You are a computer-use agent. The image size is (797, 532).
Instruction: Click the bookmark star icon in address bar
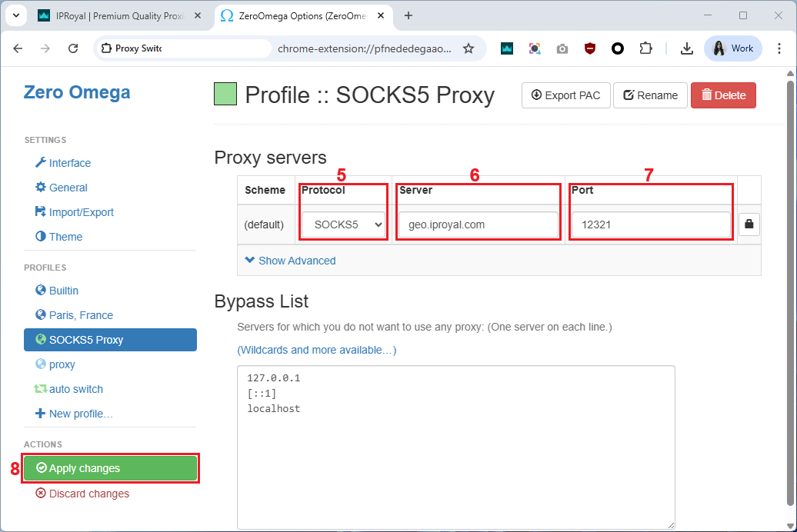[x=469, y=48]
